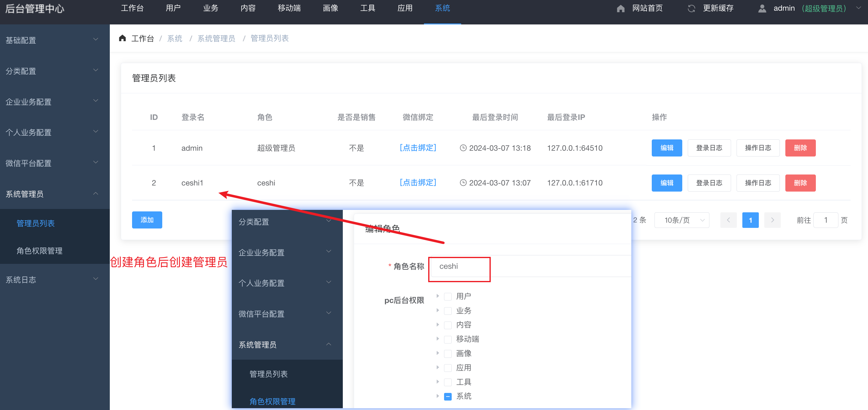Click 更新缓存 in the top bar

tap(718, 8)
